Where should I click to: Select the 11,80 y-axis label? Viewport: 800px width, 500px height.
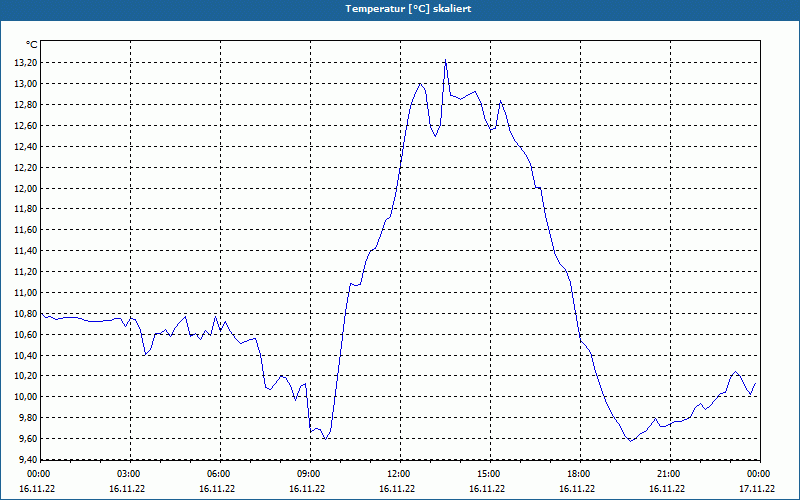click(27, 209)
